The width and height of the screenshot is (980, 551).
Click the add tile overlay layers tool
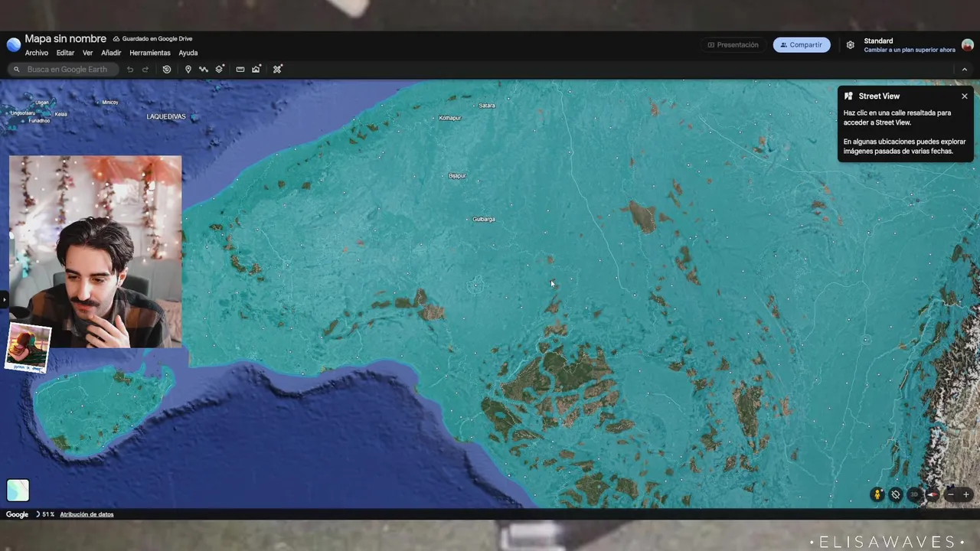coord(220,69)
